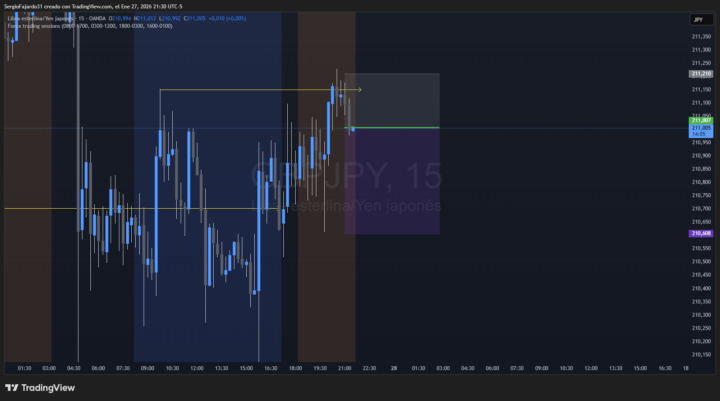This screenshot has height=401, width=720.
Task: Click the 18 date label at axis end
Action: (686, 368)
